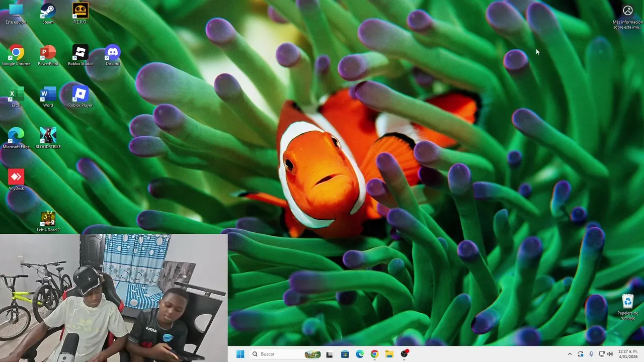Click the webcam overlay video
644x362 pixels.
(114, 298)
